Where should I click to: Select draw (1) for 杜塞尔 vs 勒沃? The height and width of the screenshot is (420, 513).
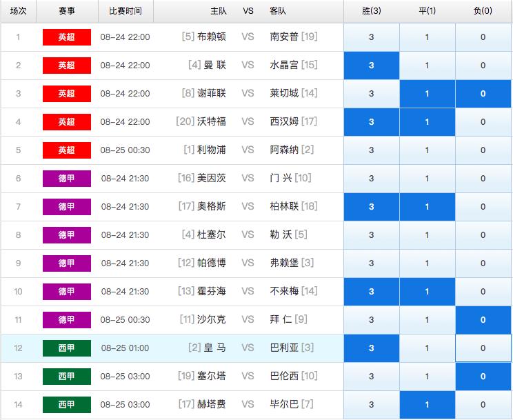(x=428, y=235)
